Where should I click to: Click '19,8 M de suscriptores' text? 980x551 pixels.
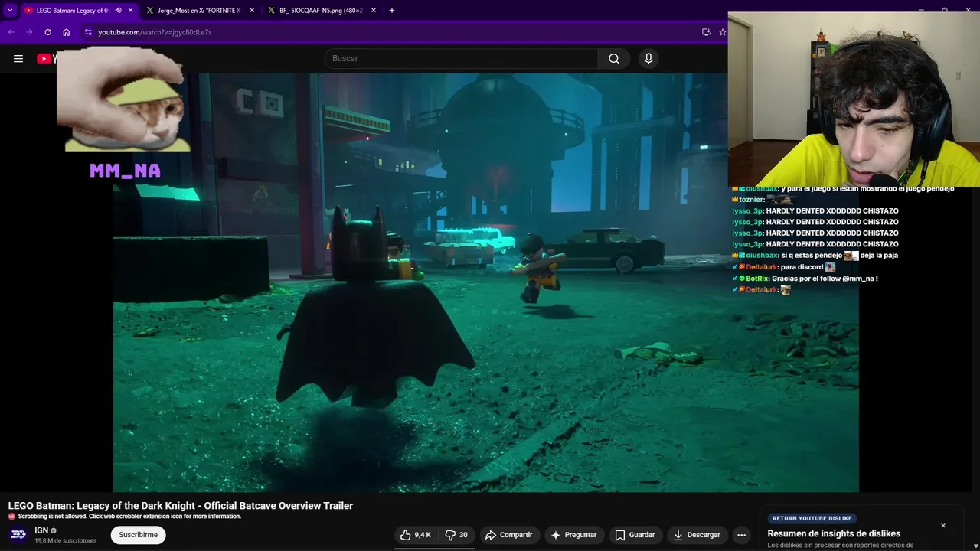66,541
